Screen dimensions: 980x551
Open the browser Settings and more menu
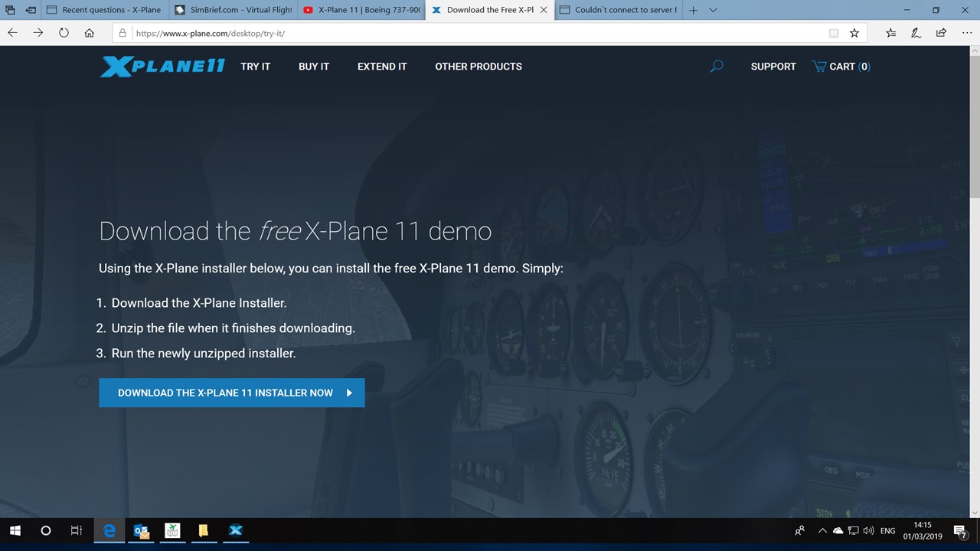point(966,33)
